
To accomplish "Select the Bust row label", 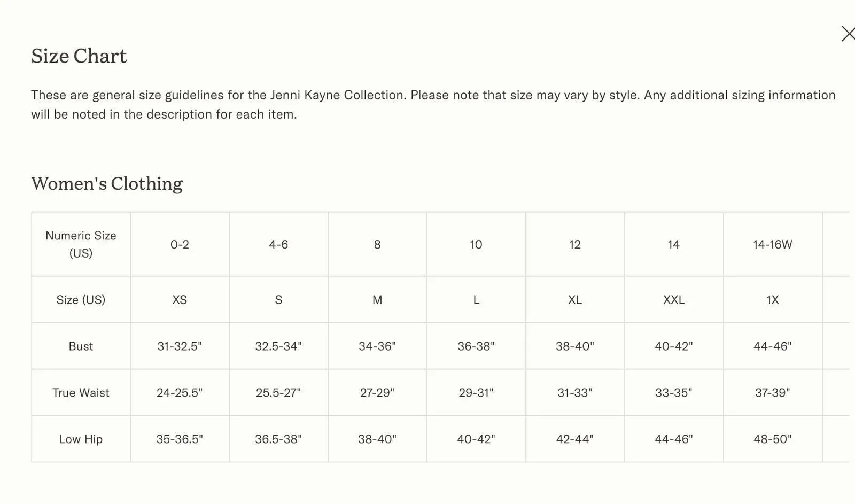I will (81, 346).
